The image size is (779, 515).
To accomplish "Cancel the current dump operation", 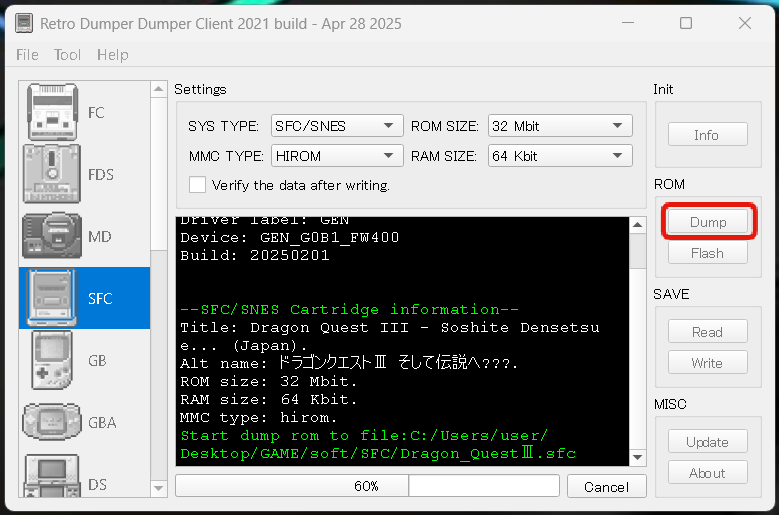I will coord(606,487).
